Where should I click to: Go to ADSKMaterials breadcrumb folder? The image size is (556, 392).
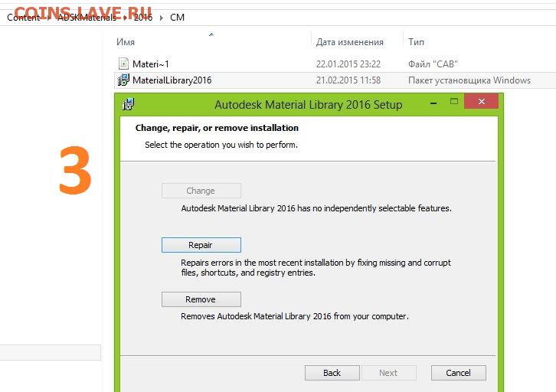click(87, 18)
